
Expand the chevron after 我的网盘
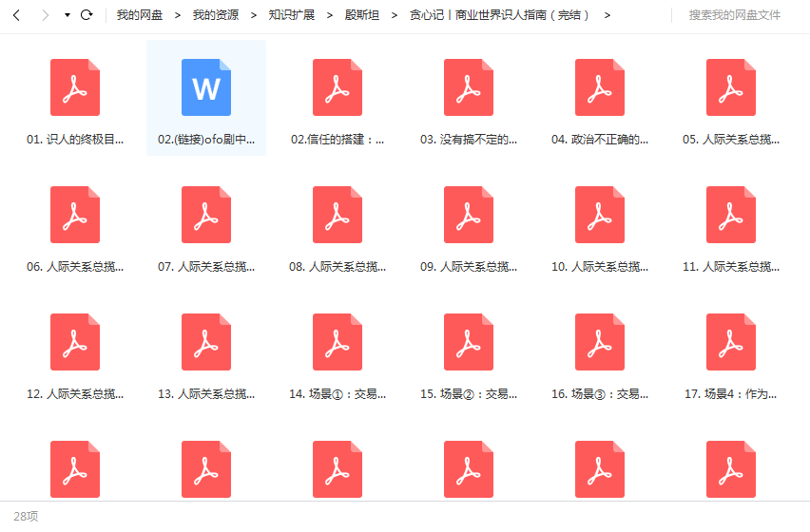point(177,15)
